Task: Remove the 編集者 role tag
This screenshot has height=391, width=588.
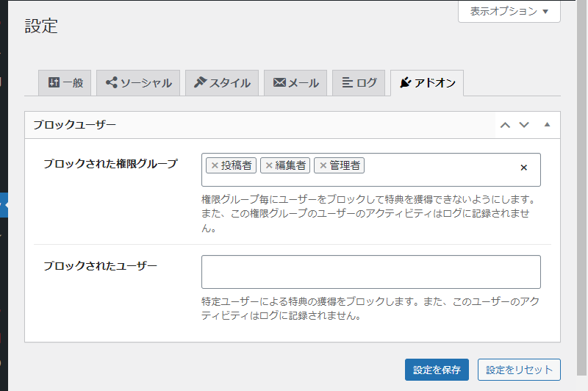Action: point(269,165)
